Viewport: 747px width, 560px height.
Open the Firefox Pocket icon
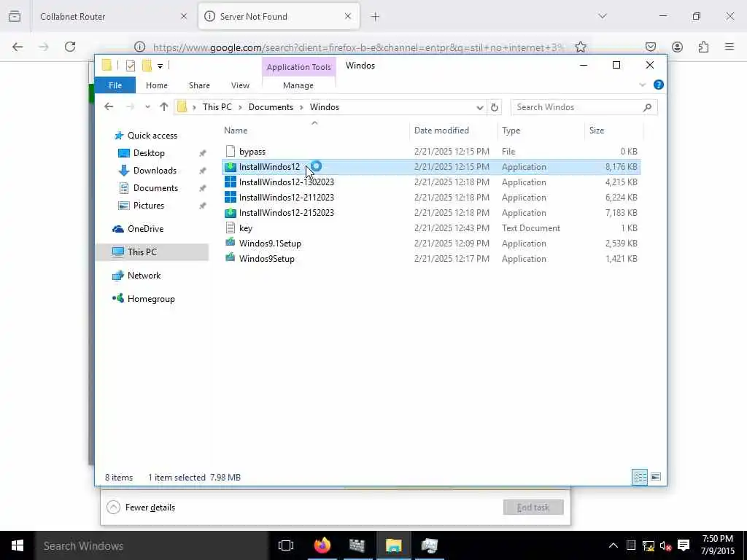(x=650, y=47)
